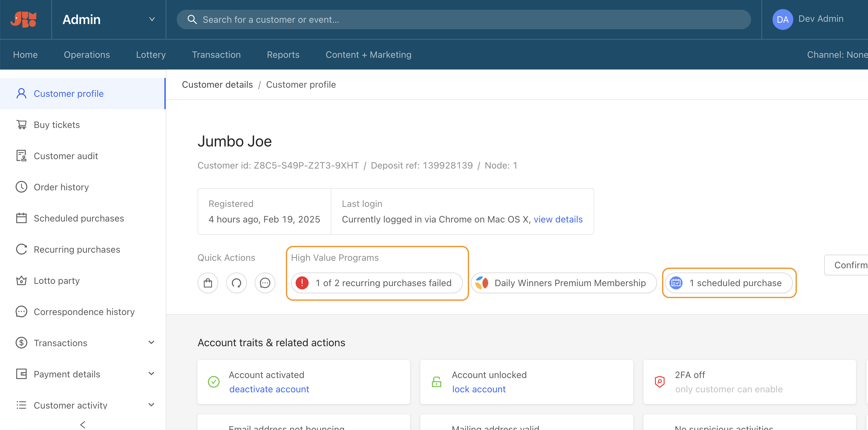
Task: Click the Lotto party crown icon
Action: 21,280
